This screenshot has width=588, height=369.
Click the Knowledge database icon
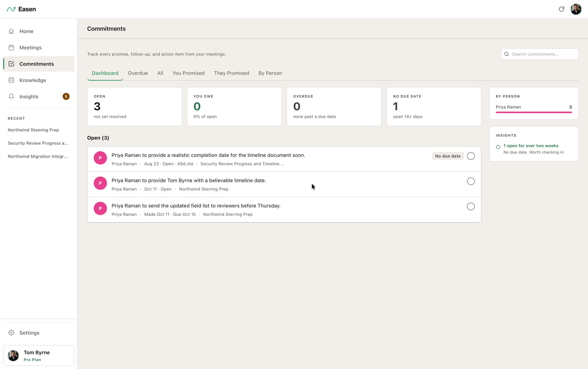[11, 80]
